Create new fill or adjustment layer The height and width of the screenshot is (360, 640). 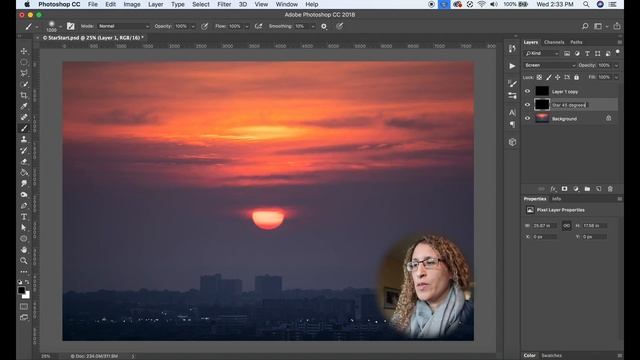pyautogui.click(x=576, y=189)
